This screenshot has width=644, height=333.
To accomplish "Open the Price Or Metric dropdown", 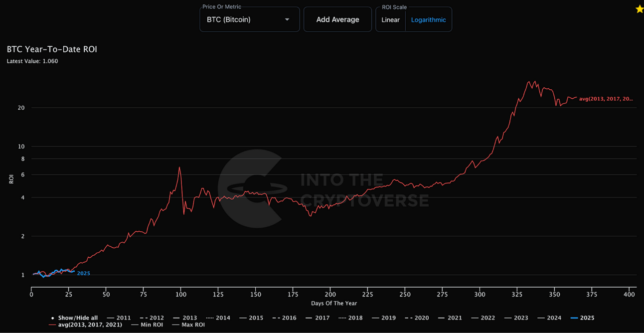I will pos(249,19).
